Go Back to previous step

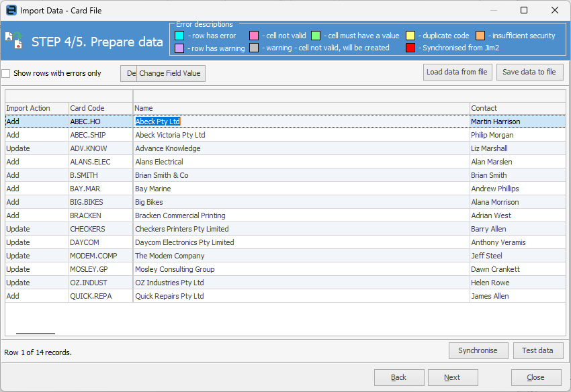click(x=399, y=377)
